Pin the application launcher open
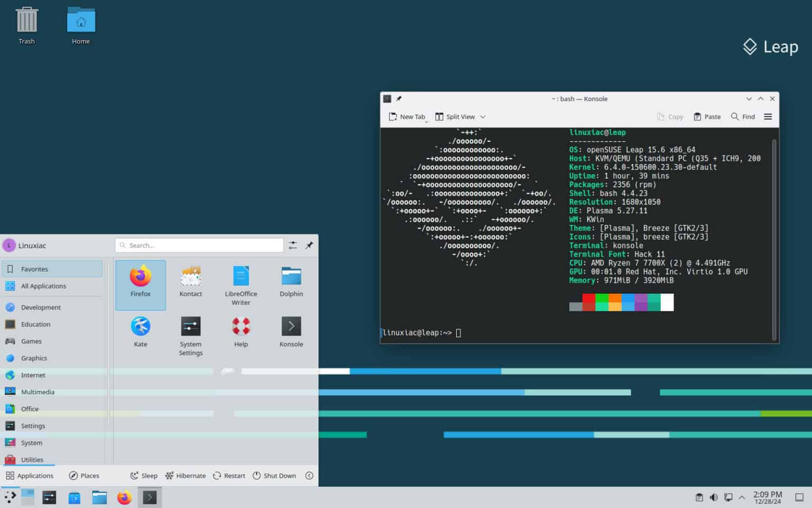 point(309,245)
